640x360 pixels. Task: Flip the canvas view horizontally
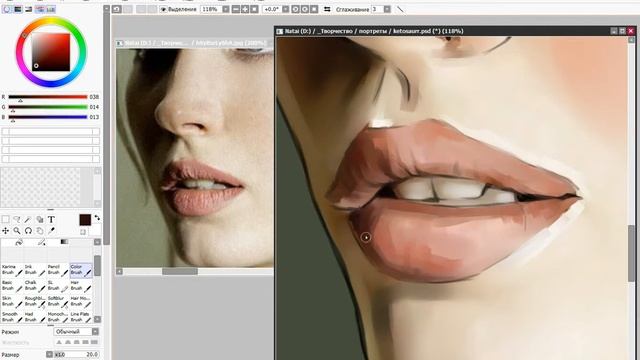pos(327,9)
